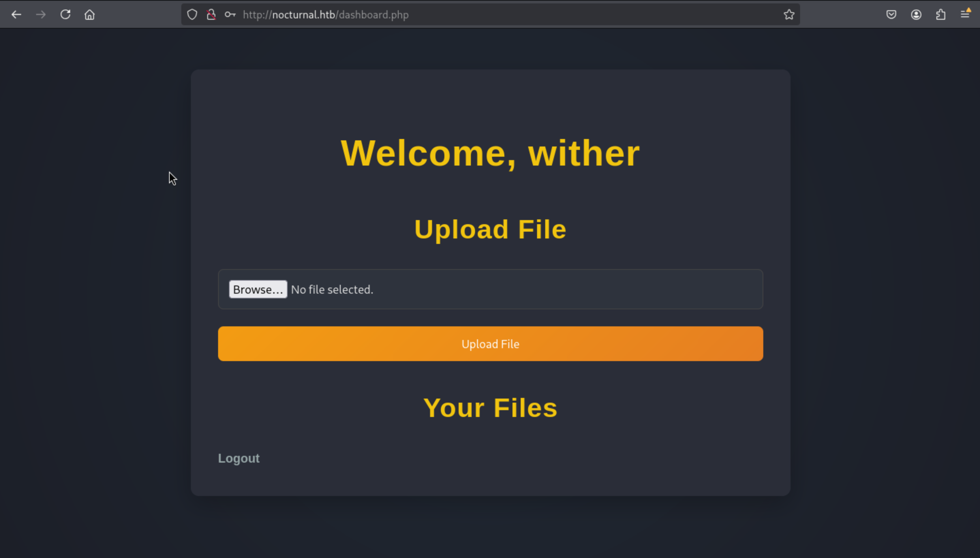Click the orange Upload File button
The width and height of the screenshot is (980, 558).
point(490,344)
